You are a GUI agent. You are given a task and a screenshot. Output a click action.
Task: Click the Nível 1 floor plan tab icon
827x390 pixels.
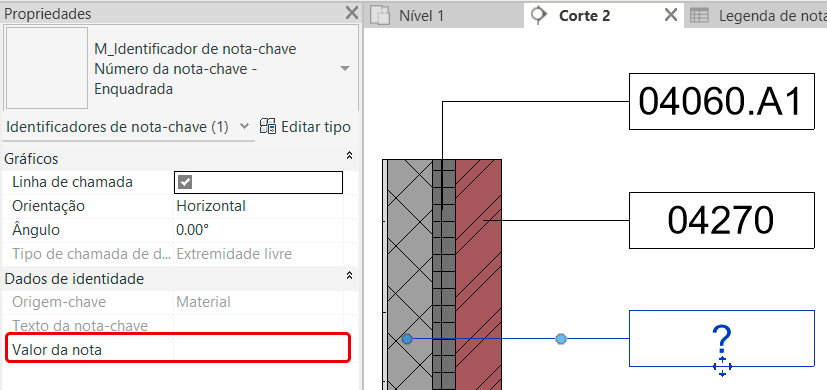coord(380,16)
